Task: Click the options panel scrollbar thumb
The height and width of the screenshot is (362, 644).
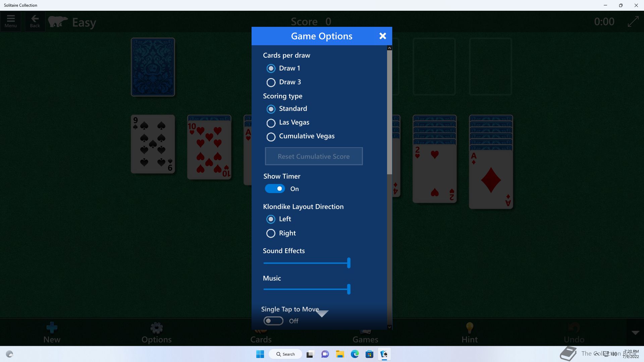Action: tap(389, 112)
